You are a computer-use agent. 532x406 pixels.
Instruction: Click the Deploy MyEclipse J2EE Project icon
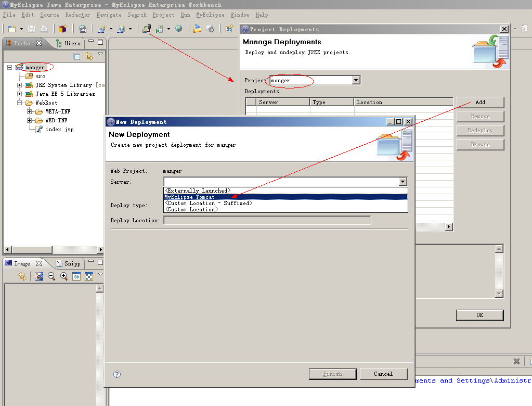click(147, 29)
